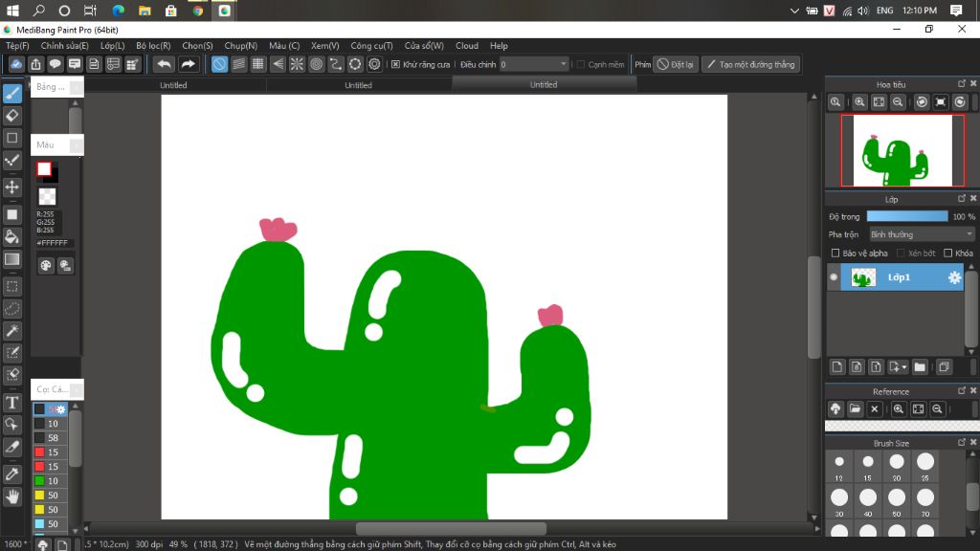
Task: Open the Cloud menu
Action: pyautogui.click(x=467, y=46)
